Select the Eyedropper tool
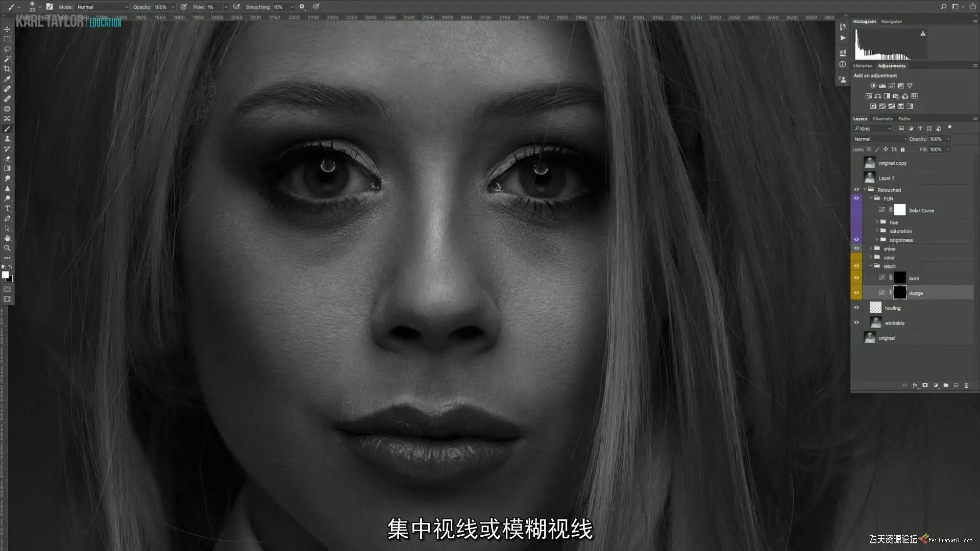This screenshot has height=551, width=980. [7, 79]
